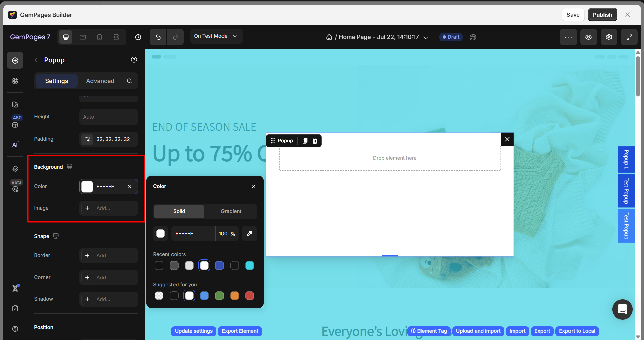Redo the last action
The image size is (644, 340).
pos(175,37)
